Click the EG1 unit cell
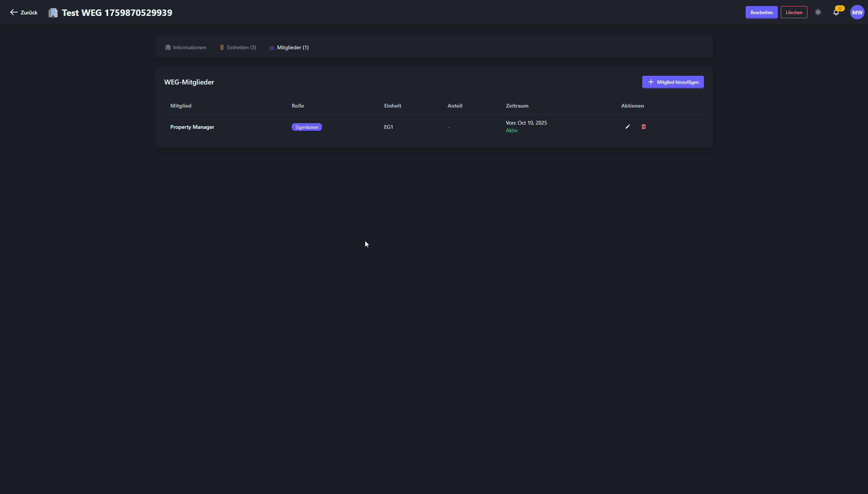Image resolution: width=868 pixels, height=494 pixels. click(x=388, y=127)
